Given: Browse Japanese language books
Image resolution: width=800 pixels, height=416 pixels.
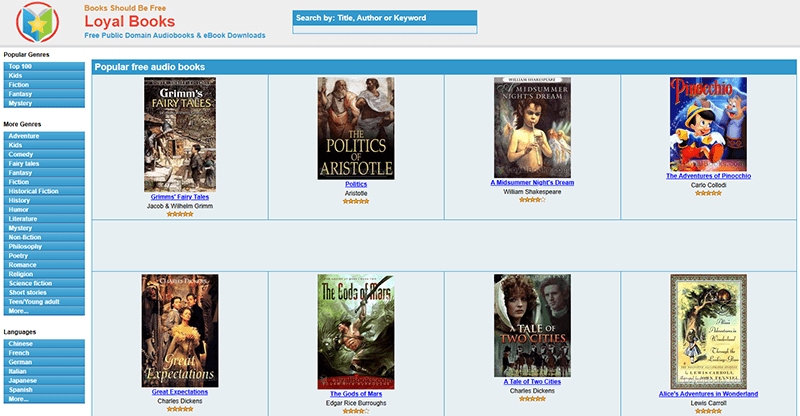Looking at the screenshot, I should coord(44,380).
